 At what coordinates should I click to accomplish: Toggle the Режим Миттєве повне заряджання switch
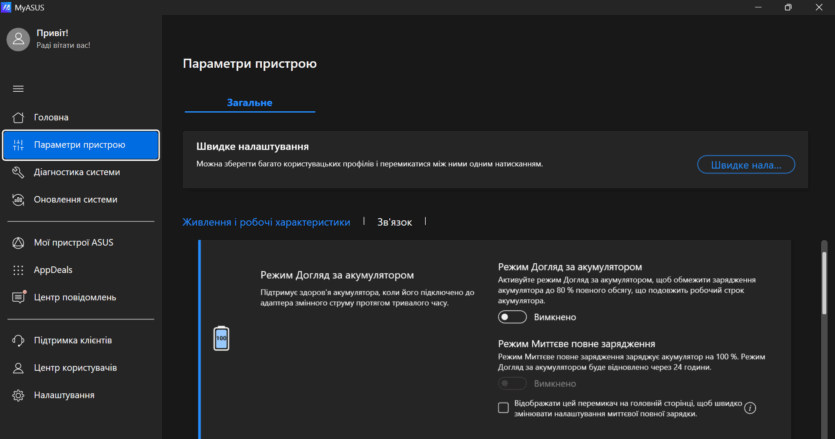click(513, 383)
